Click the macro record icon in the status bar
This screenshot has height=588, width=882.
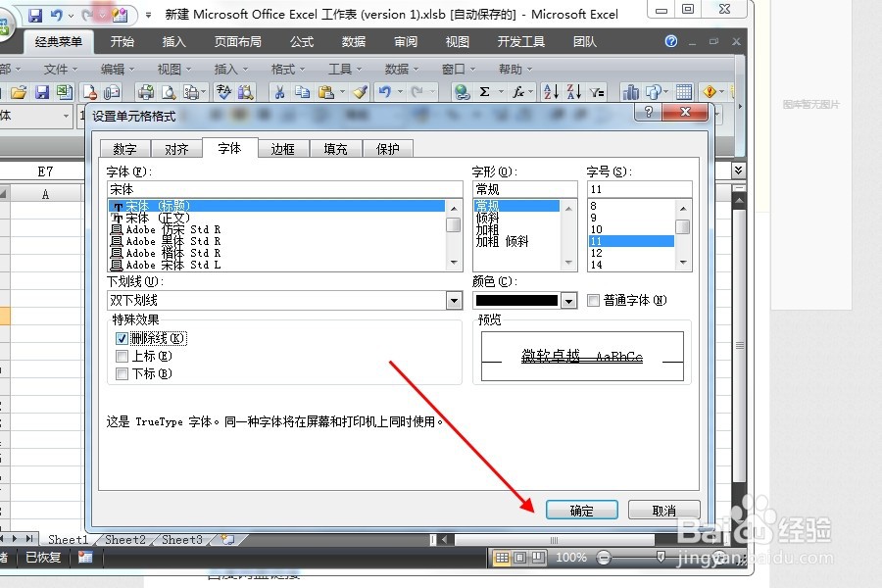pos(85,557)
